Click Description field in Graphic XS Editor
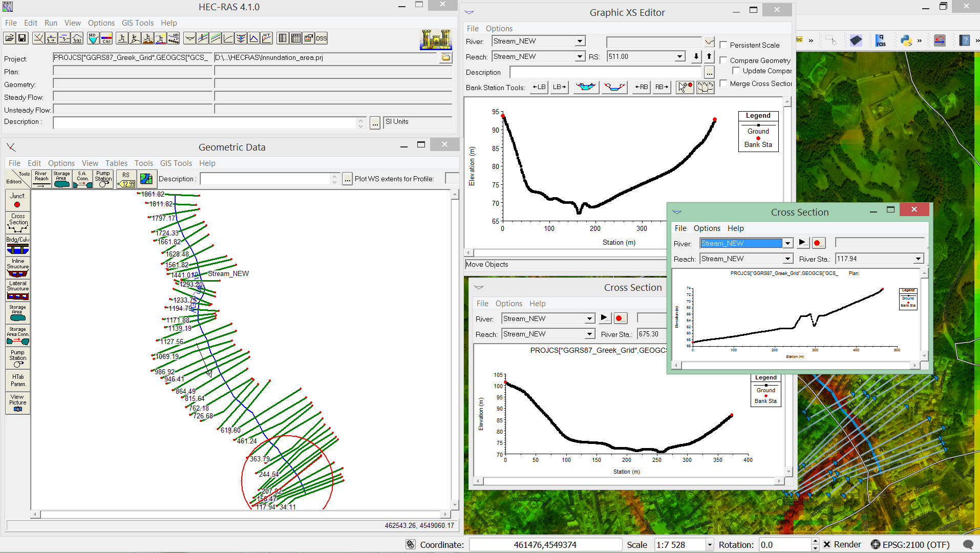 (606, 72)
